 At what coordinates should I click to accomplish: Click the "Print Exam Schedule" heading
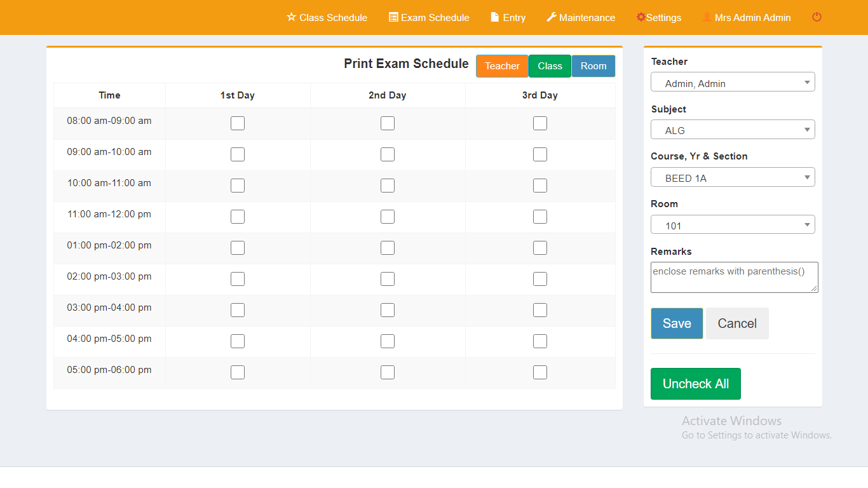pos(406,64)
